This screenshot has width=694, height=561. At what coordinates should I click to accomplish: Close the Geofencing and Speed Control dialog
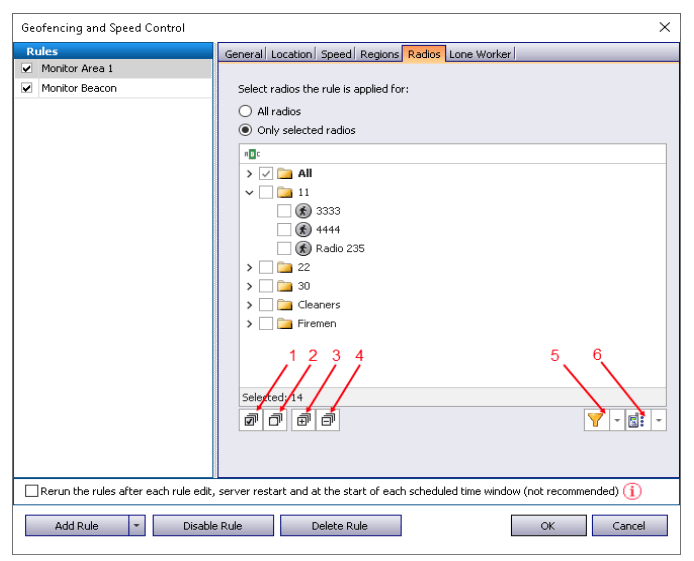coord(664,27)
